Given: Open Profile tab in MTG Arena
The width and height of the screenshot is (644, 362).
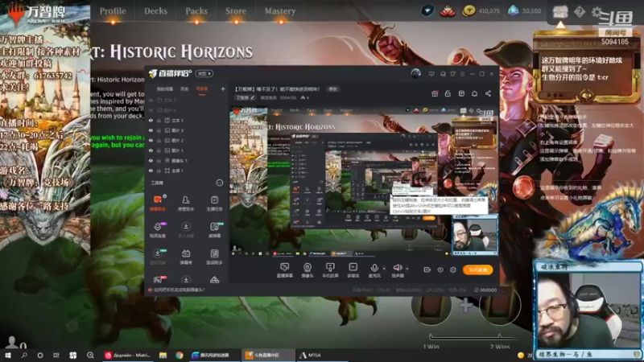Looking at the screenshot, I should 113,11.
